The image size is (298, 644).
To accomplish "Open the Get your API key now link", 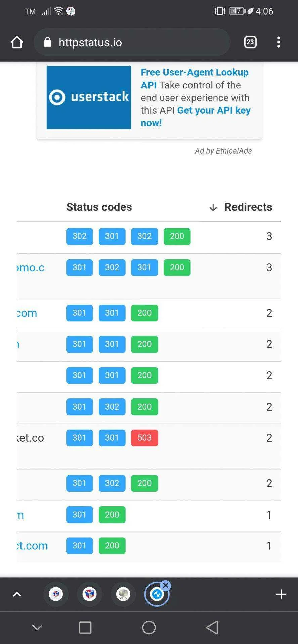I will tap(196, 116).
